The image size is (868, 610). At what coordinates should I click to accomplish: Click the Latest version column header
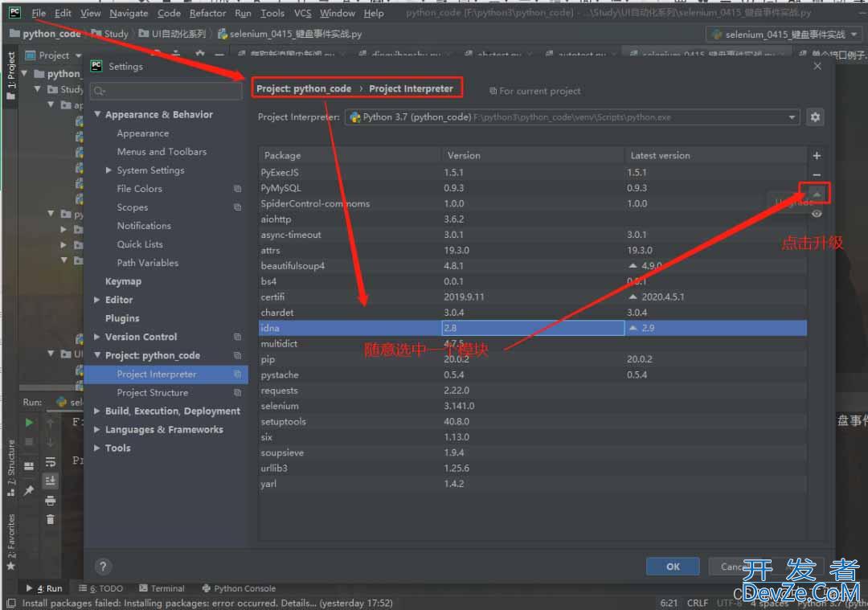(x=715, y=156)
